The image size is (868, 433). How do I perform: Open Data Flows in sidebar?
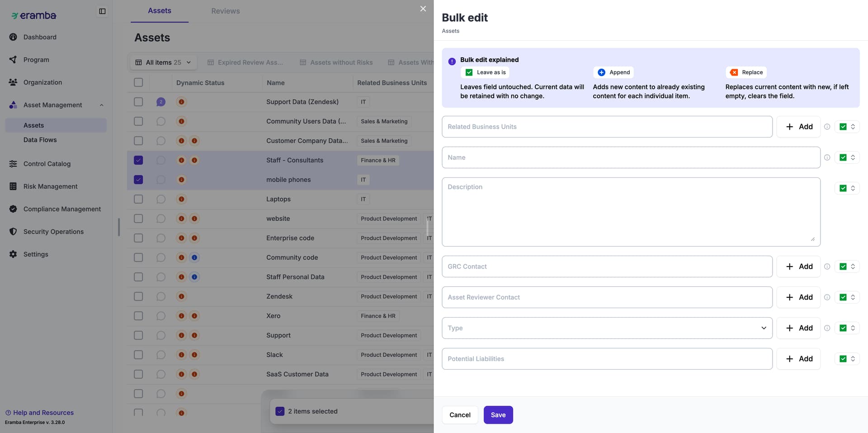tap(40, 140)
